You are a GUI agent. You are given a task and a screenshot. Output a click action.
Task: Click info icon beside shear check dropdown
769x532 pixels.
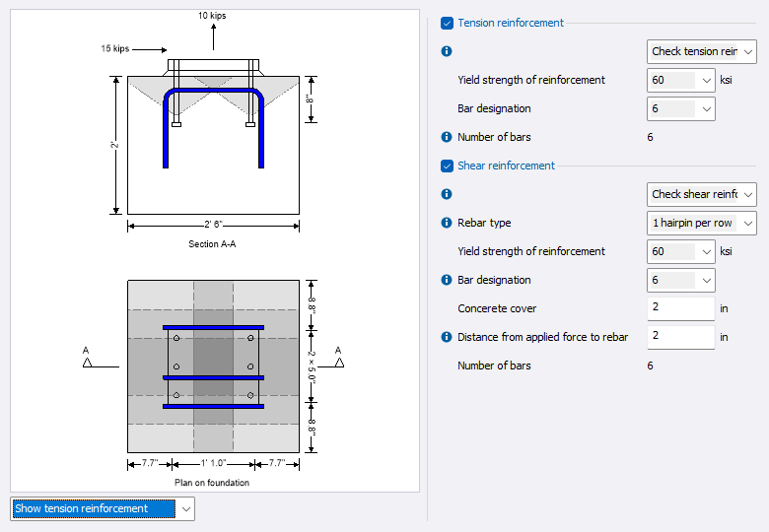(447, 194)
